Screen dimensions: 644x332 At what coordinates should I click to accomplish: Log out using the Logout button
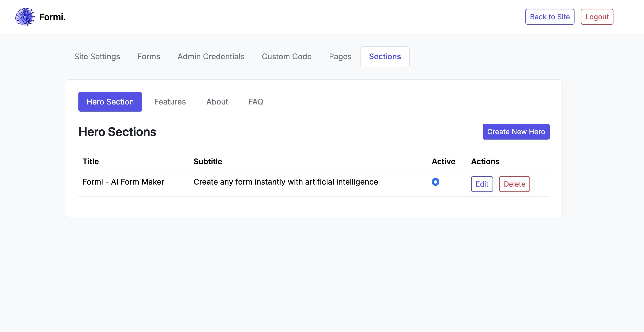tap(597, 17)
